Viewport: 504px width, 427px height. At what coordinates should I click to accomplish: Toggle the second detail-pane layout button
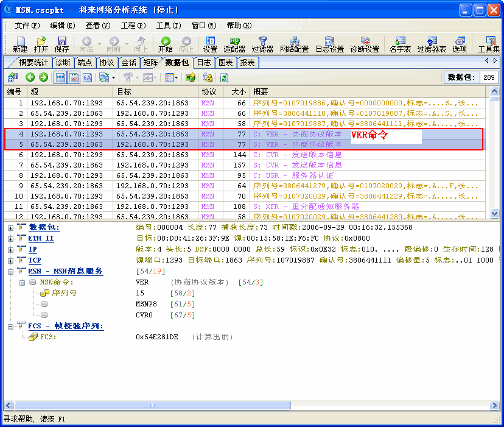[x=73, y=77]
